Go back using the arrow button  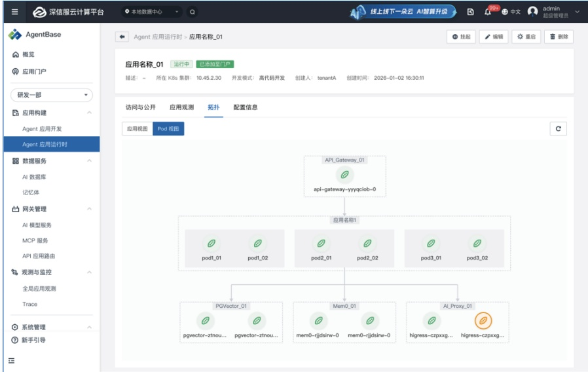click(122, 37)
